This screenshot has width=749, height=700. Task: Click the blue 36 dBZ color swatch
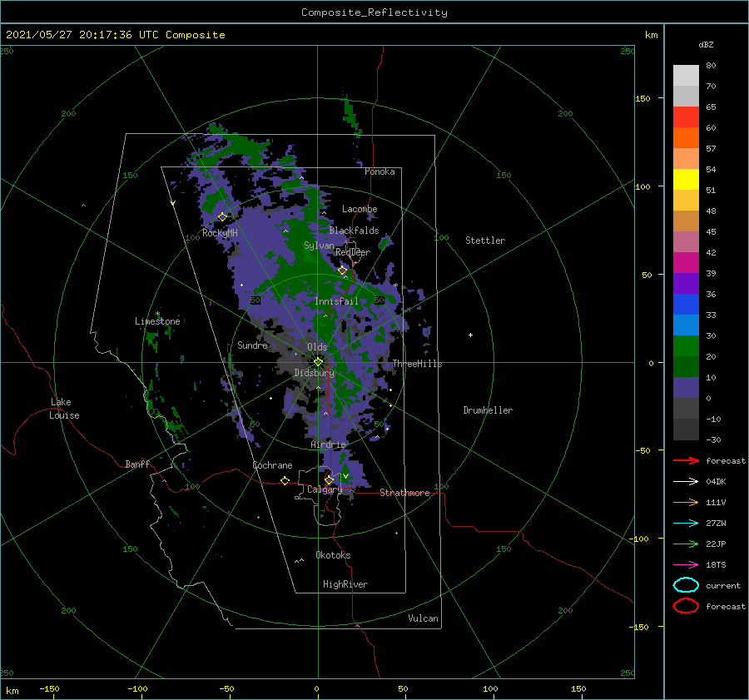pyautogui.click(x=686, y=304)
